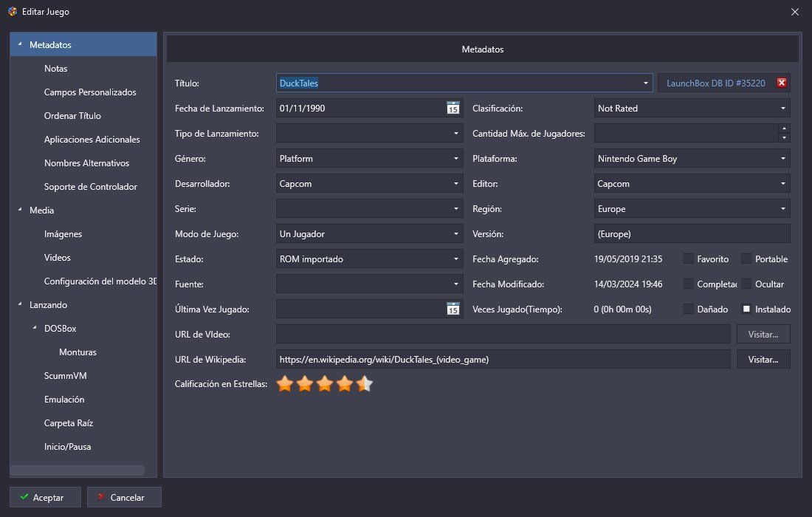Check the Ocultar option
812x517 pixels.
tap(746, 284)
